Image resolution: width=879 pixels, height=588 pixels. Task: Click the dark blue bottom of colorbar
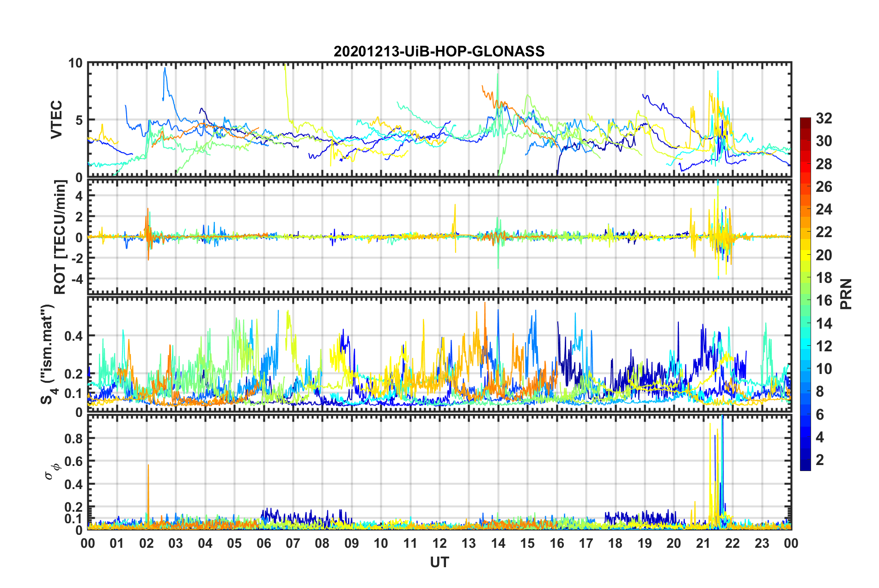(x=805, y=466)
